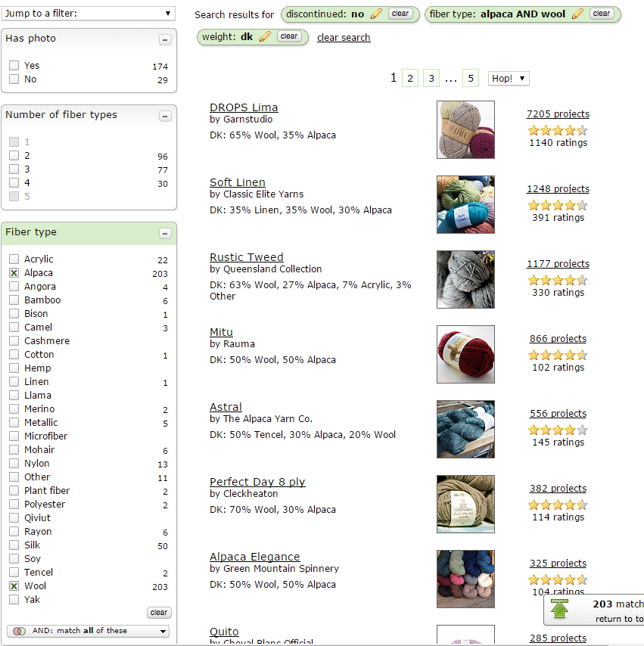Click the Mitu red yarn thumbnail
The image size is (644, 646).
(465, 354)
